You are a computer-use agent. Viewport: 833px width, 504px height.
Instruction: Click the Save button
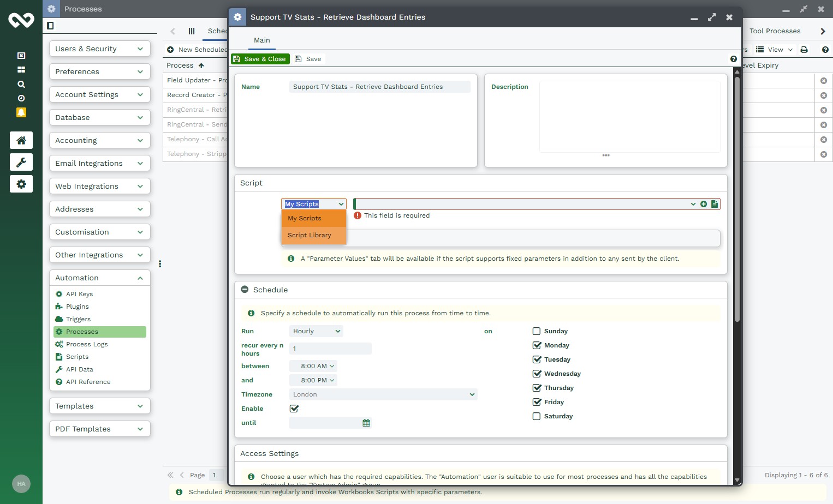point(308,59)
